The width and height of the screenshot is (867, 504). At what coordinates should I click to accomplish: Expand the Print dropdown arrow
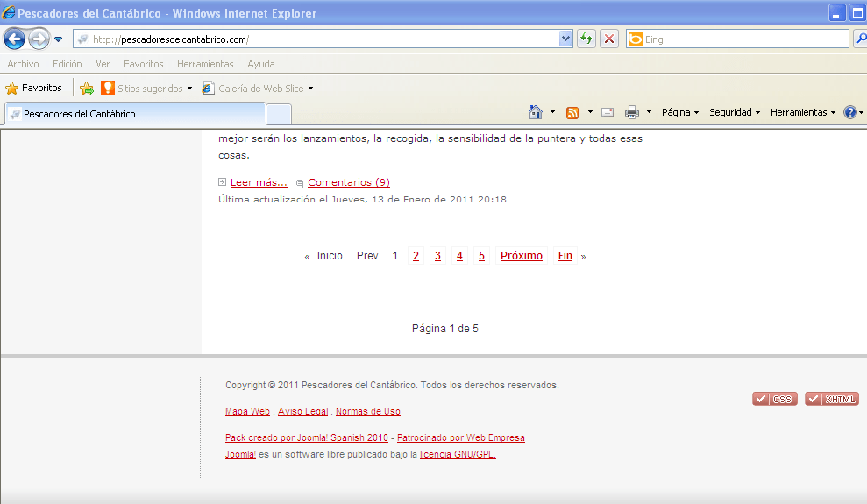tap(649, 112)
